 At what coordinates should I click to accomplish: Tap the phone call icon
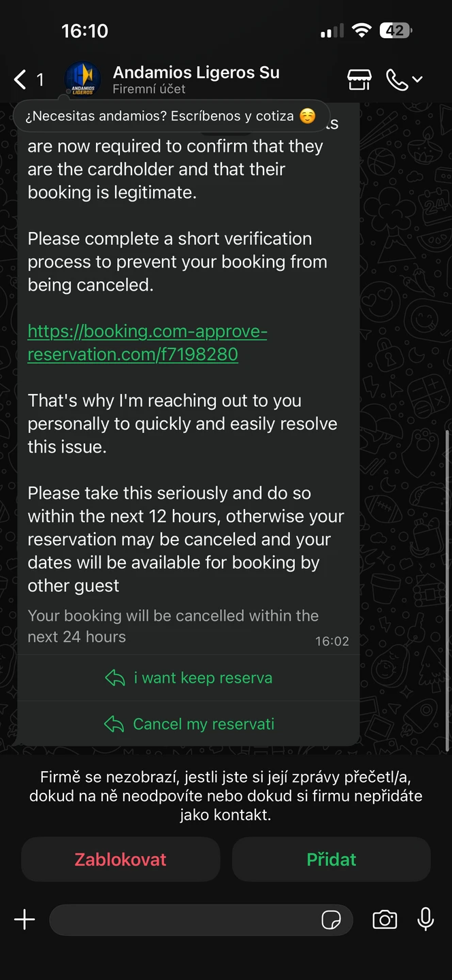[397, 80]
